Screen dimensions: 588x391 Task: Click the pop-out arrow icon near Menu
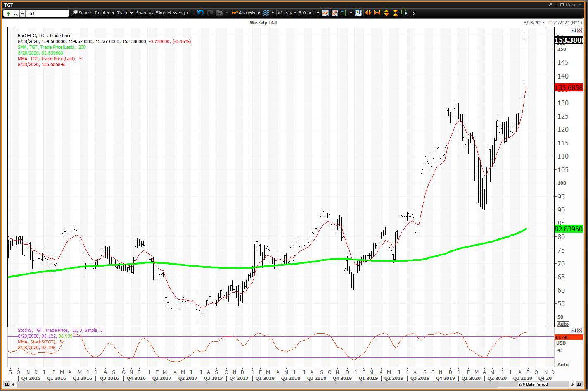click(x=550, y=5)
